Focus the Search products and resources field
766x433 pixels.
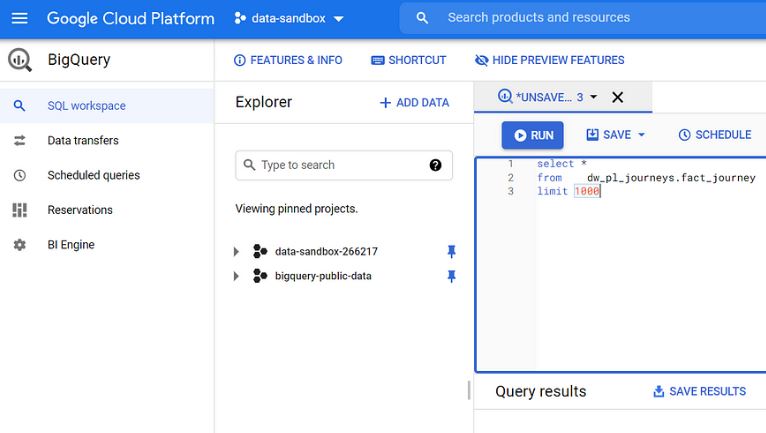[x=583, y=18]
